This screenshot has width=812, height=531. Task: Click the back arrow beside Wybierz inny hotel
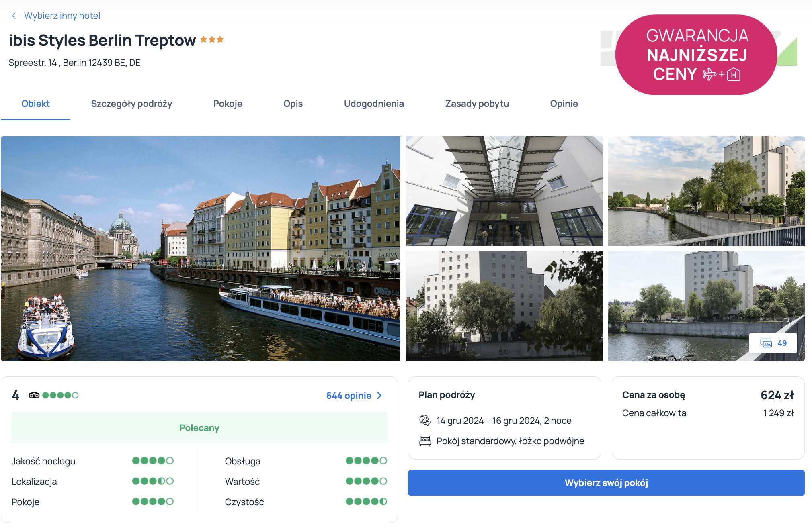point(14,16)
